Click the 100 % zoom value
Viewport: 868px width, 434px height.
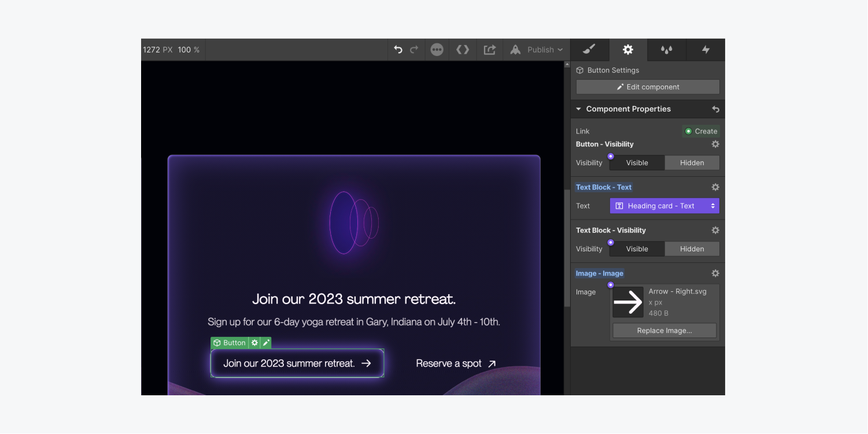(x=189, y=50)
